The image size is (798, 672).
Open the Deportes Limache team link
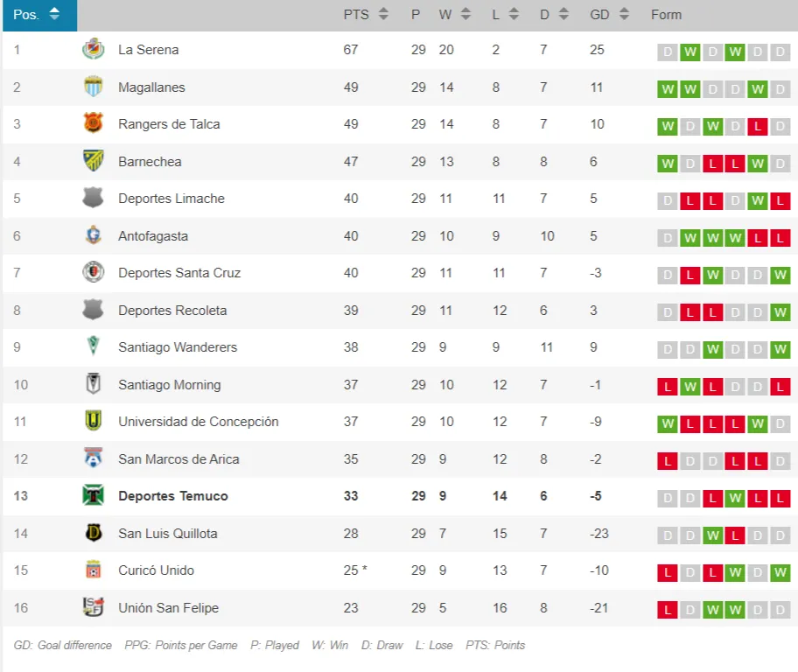pos(171,199)
